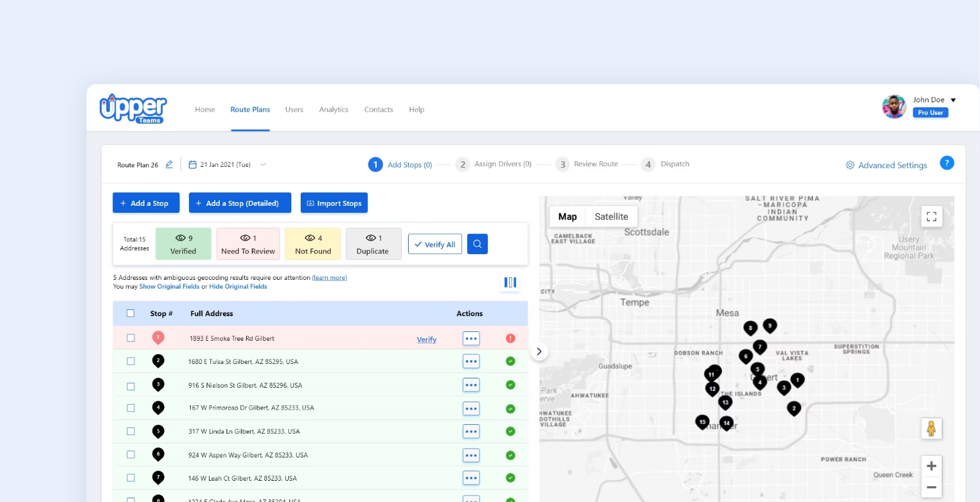The image size is (980, 502).
Task: Click the Verify All button
Action: pyautogui.click(x=434, y=244)
